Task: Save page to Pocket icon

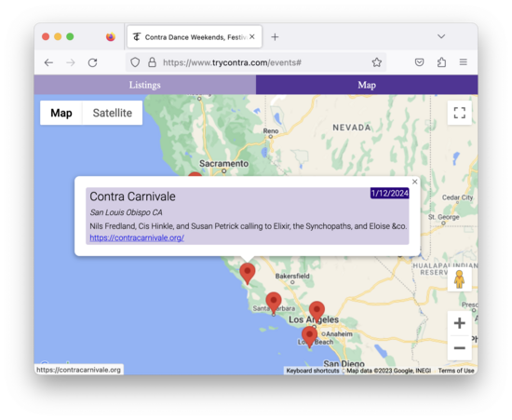Action: (x=419, y=62)
